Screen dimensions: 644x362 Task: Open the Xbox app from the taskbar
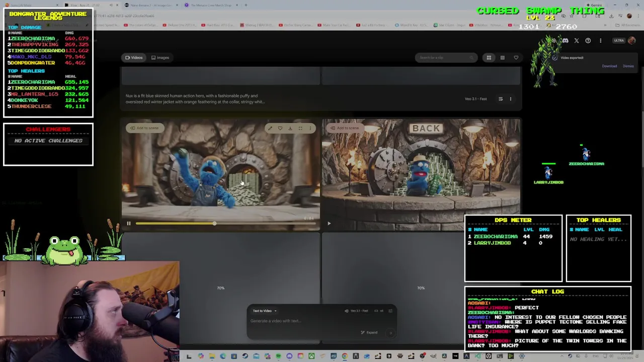[311, 356]
